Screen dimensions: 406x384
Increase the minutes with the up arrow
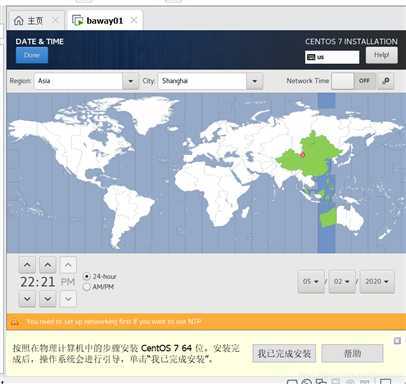[48, 265]
